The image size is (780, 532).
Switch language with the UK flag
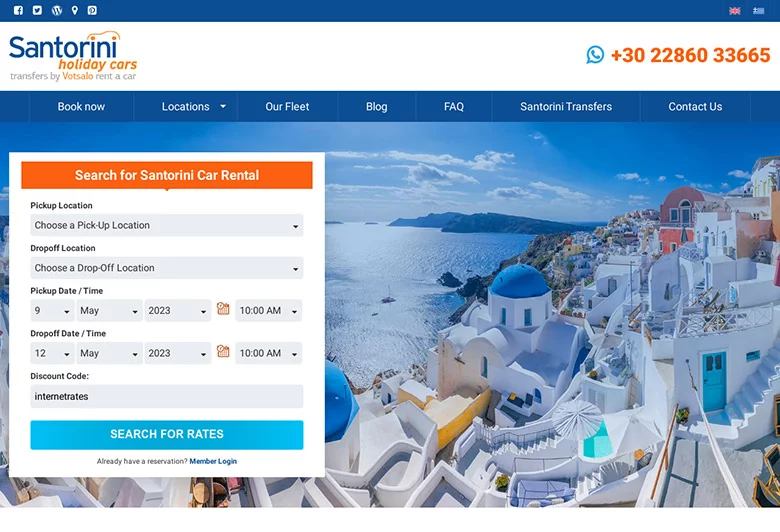pyautogui.click(x=735, y=11)
